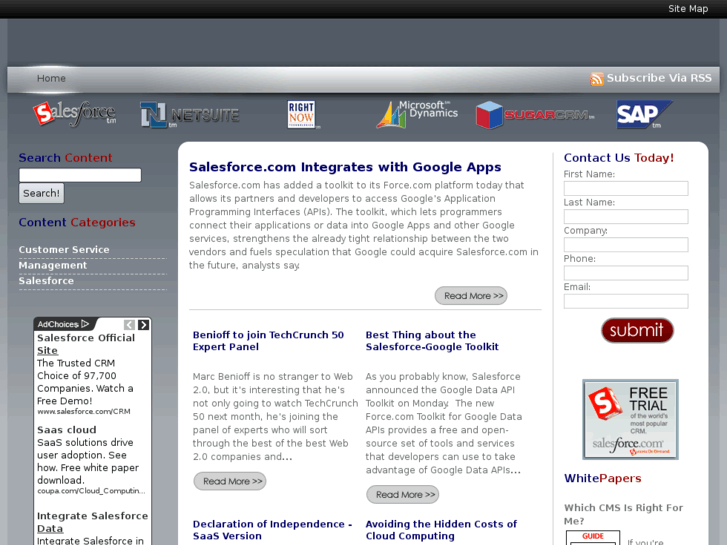Image resolution: width=727 pixels, height=545 pixels.
Task: Click the Email input field
Action: pos(626,301)
